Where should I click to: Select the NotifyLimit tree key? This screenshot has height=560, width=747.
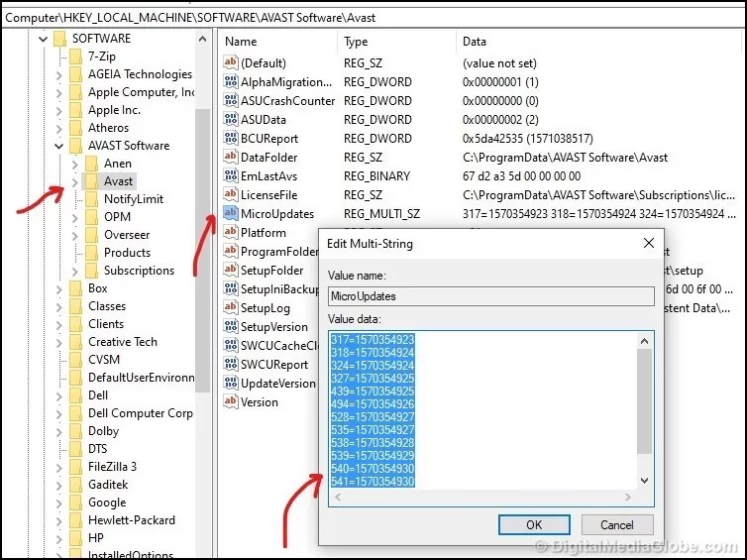pos(134,199)
